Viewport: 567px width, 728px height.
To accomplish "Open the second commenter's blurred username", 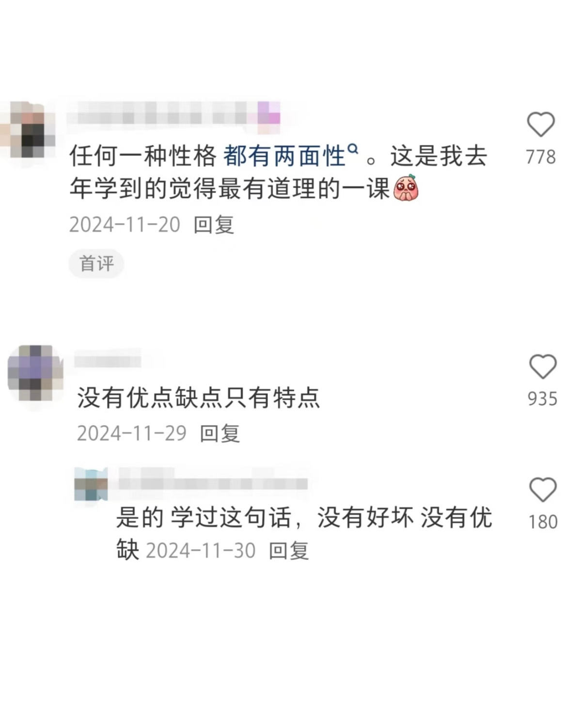I will [108, 361].
